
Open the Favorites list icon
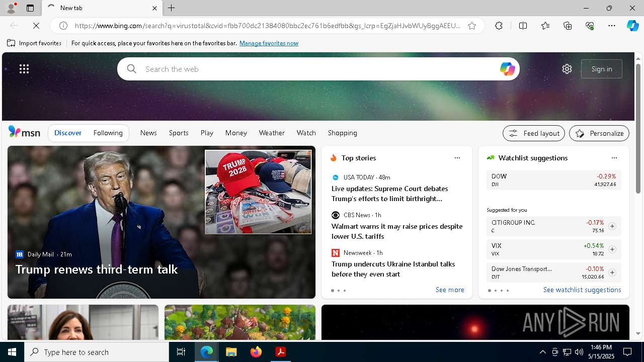click(x=545, y=26)
